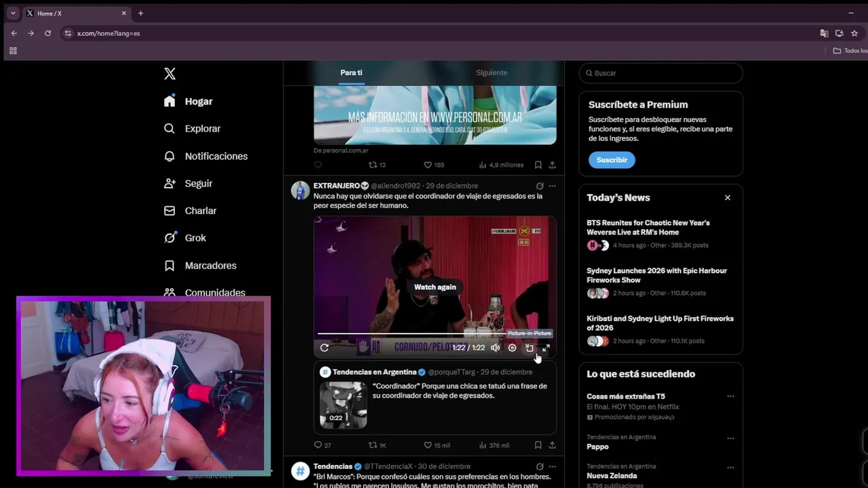Open Notificaciones in sidebar

(206, 156)
